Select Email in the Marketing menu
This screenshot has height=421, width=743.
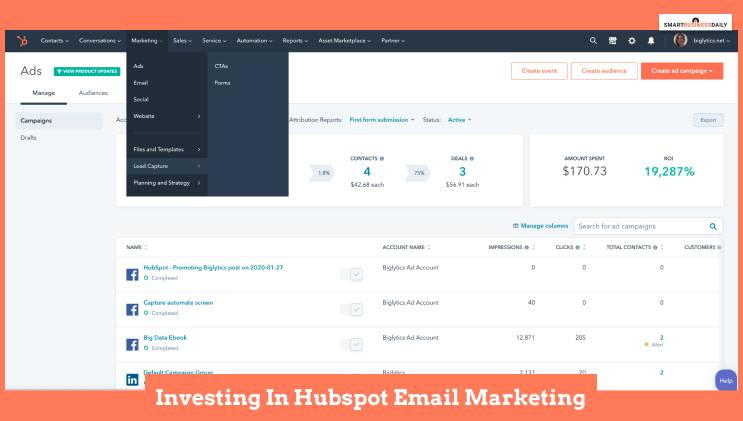(141, 82)
